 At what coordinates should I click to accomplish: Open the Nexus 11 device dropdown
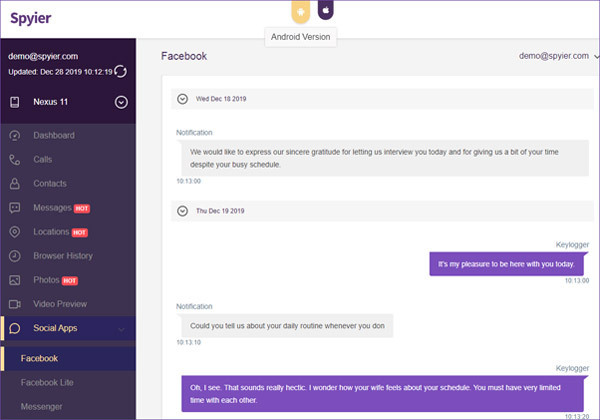pos(121,101)
